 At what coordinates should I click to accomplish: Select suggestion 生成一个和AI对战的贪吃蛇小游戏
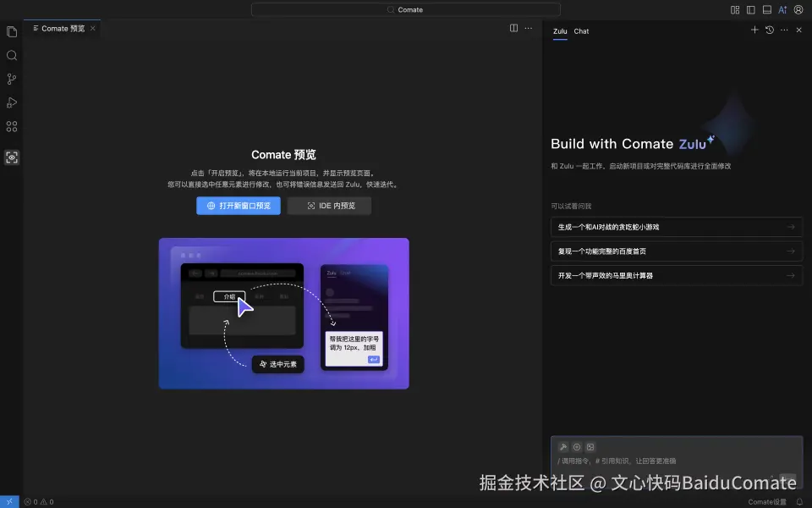tap(677, 227)
